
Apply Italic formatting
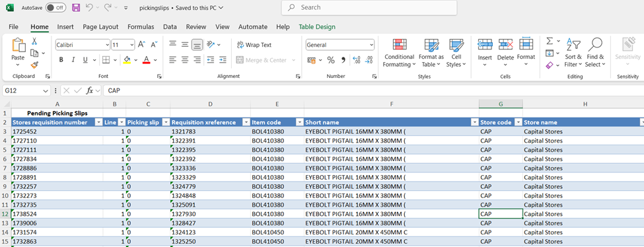point(73,60)
